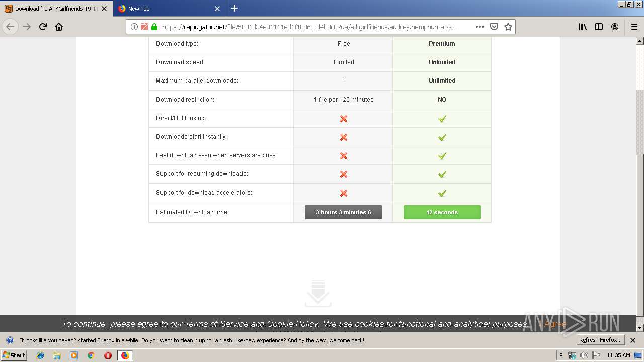The height and width of the screenshot is (362, 644).
Task: Bookmark this page with the star
Action: point(508,27)
